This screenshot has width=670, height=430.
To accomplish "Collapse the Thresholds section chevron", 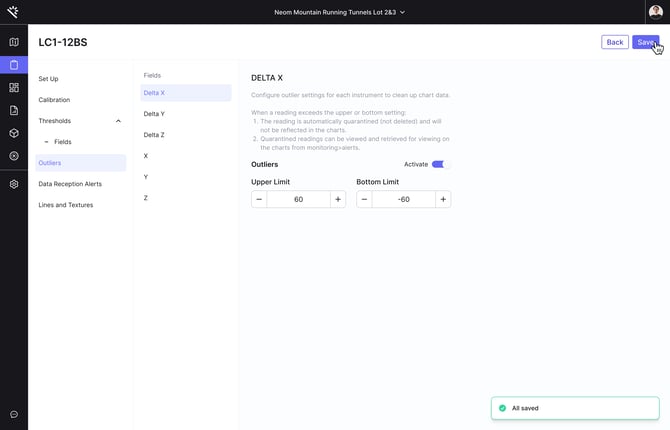I will [x=118, y=121].
